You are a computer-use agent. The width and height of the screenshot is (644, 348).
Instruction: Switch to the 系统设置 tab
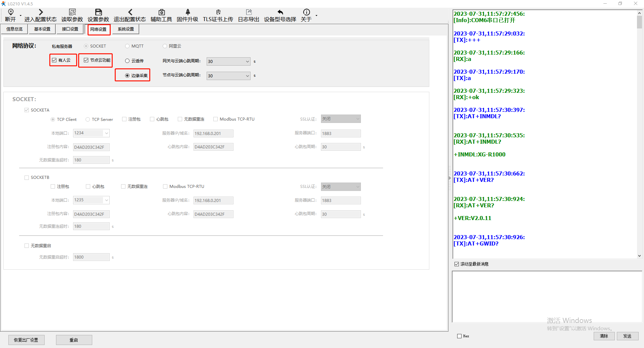[126, 29]
